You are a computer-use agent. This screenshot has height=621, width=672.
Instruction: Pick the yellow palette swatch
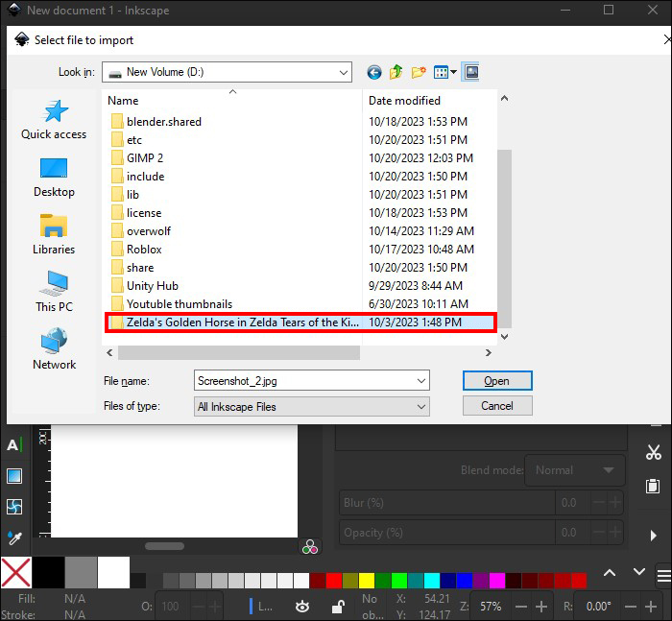click(367, 581)
